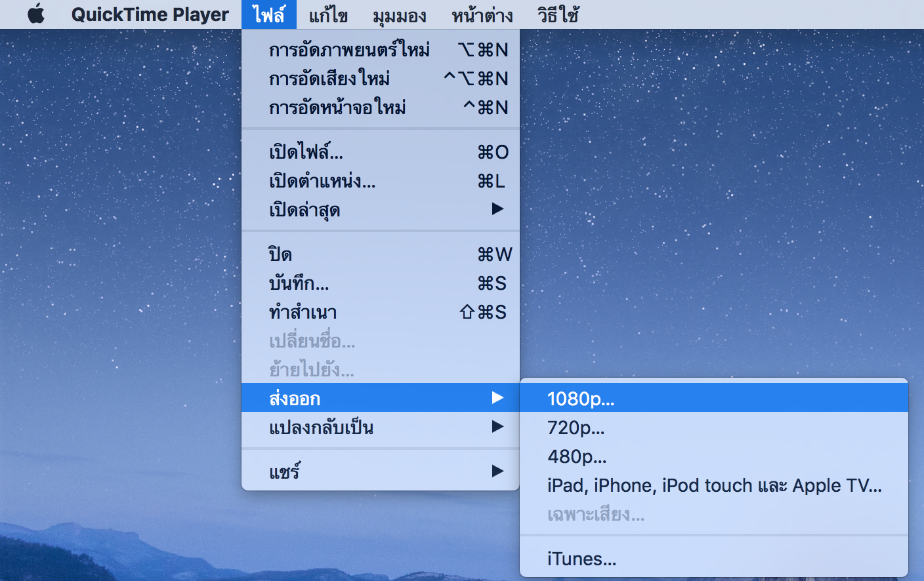The width and height of the screenshot is (924, 581).
Task: Open the QuickTime Player application menu
Action: (150, 14)
